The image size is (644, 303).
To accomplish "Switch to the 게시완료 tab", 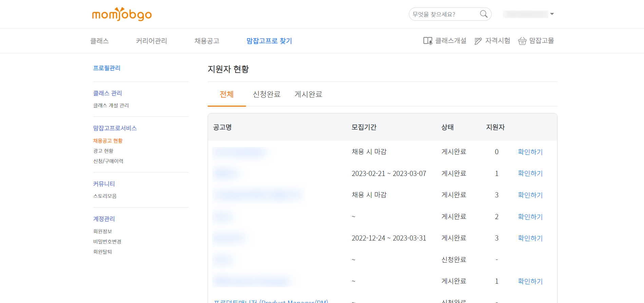I will click(x=308, y=94).
